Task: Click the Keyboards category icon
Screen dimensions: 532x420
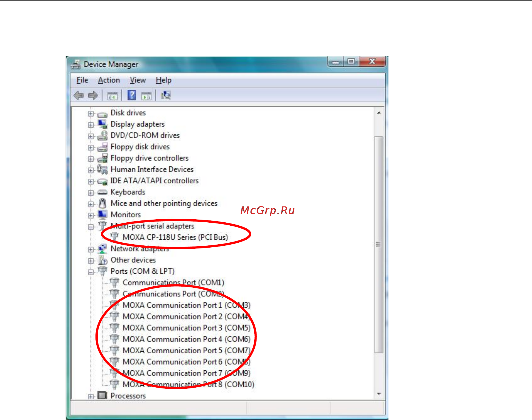Action: click(103, 192)
